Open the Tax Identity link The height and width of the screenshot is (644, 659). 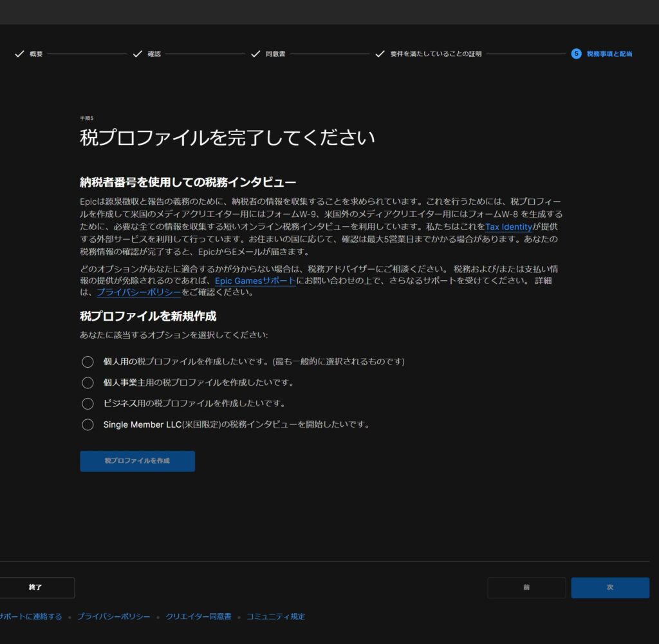[x=508, y=227]
